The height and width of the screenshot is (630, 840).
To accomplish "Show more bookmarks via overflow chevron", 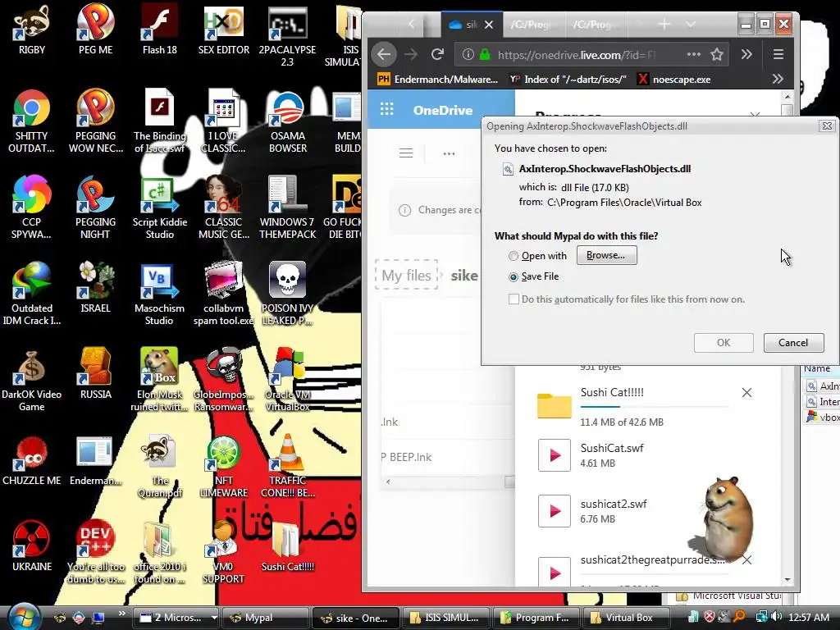I will click(x=778, y=80).
